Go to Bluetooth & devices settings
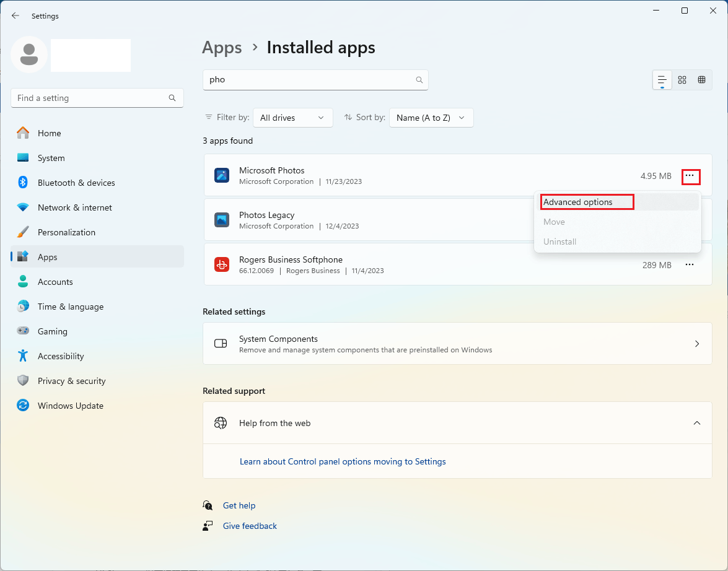Image resolution: width=728 pixels, height=571 pixels. [x=76, y=183]
